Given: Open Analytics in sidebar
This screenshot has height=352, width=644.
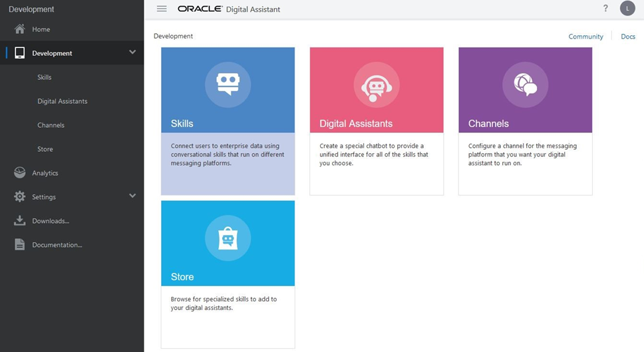Looking at the screenshot, I should coord(45,173).
